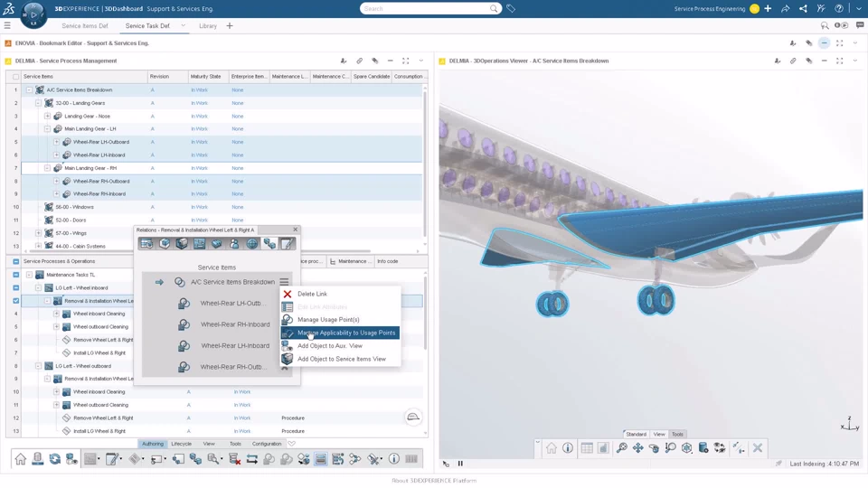The image size is (868, 488).
Task: Click delete database icon in bottom toolbar
Action: coord(234,459)
